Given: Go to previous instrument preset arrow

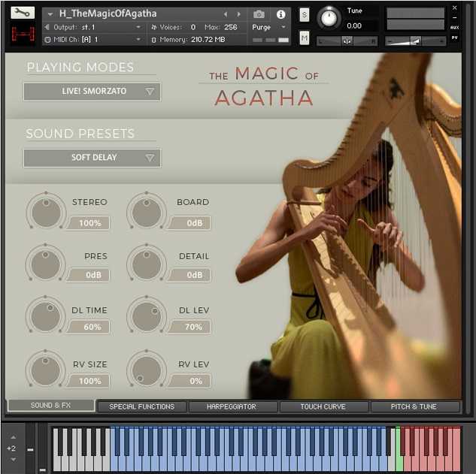Looking at the screenshot, I should tap(226, 14).
